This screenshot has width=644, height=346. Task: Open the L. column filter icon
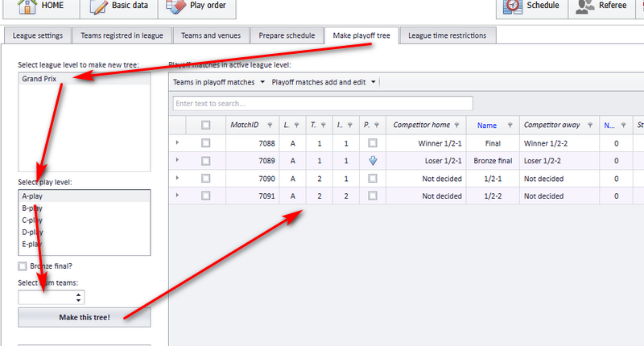[x=296, y=126]
